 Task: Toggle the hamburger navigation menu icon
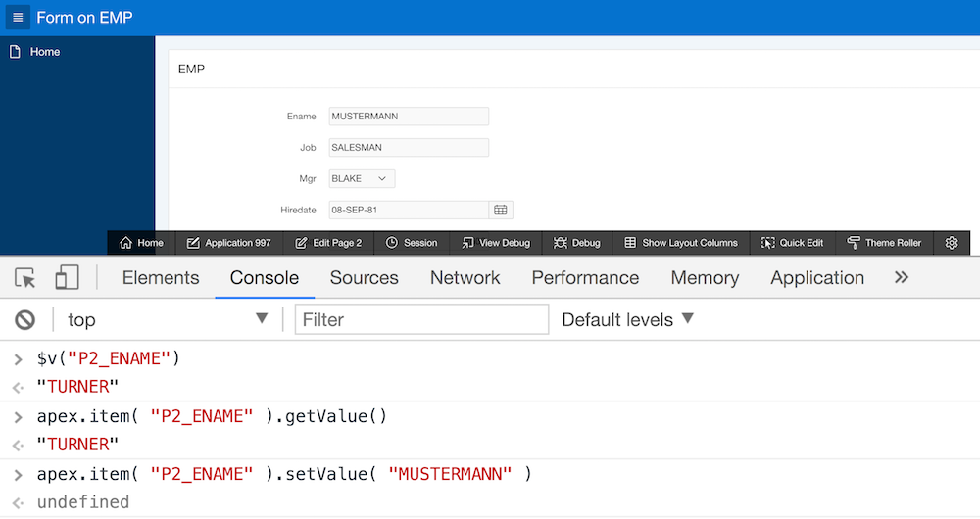click(18, 17)
